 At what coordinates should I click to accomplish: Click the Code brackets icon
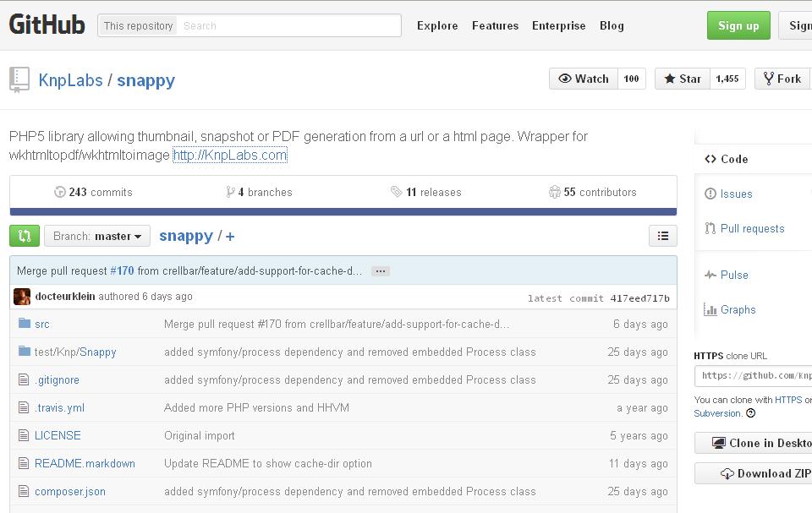710,159
